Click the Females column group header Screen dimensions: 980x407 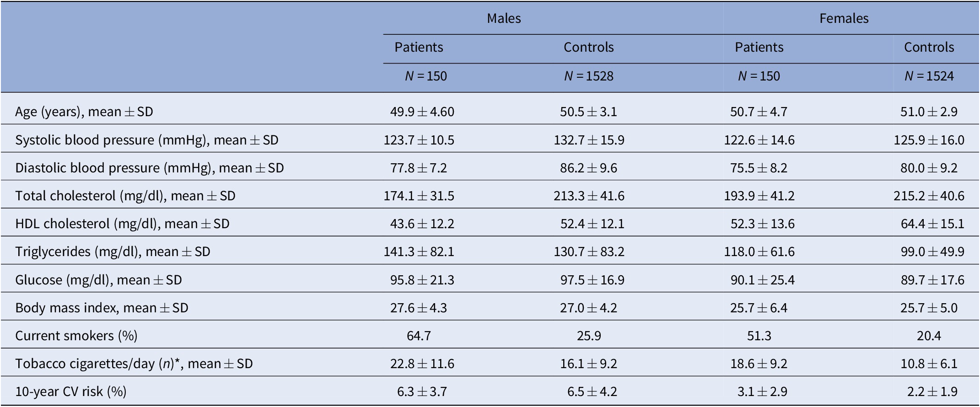pyautogui.click(x=844, y=18)
